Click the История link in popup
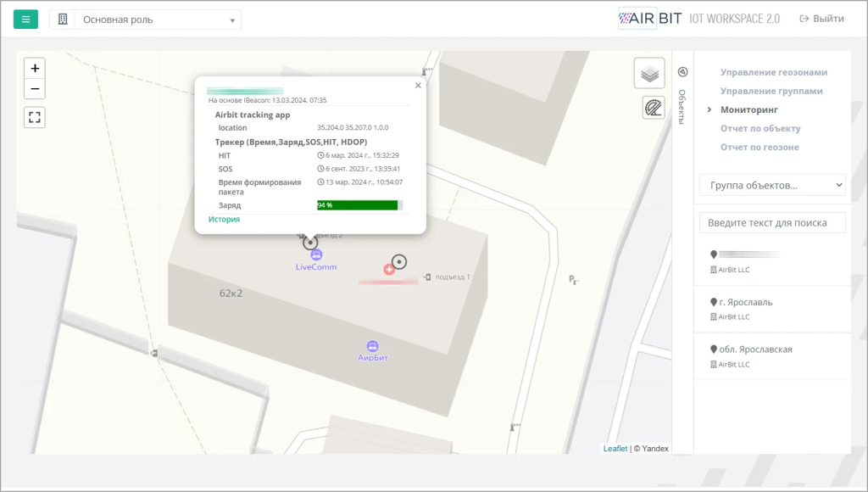This screenshot has width=868, height=492. (224, 219)
